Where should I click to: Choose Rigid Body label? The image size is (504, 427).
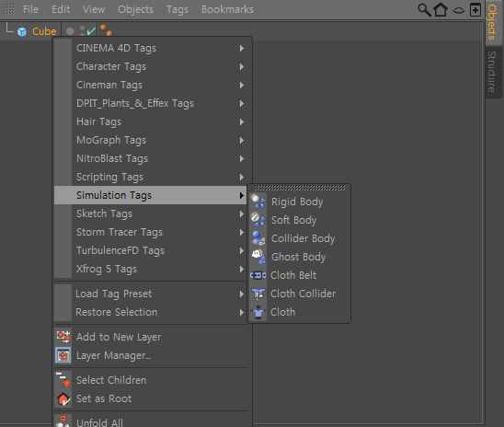coord(297,202)
